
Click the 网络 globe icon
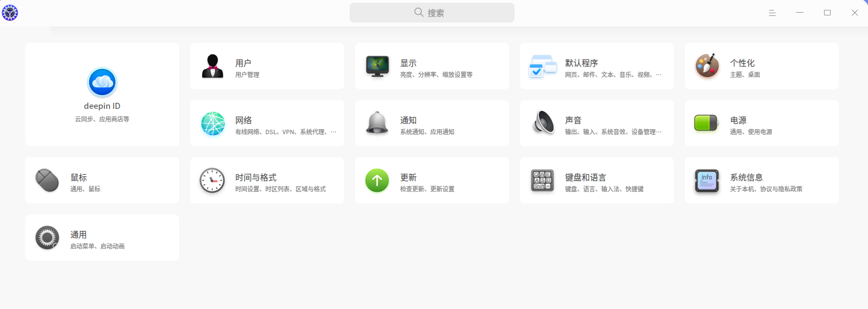coord(213,123)
